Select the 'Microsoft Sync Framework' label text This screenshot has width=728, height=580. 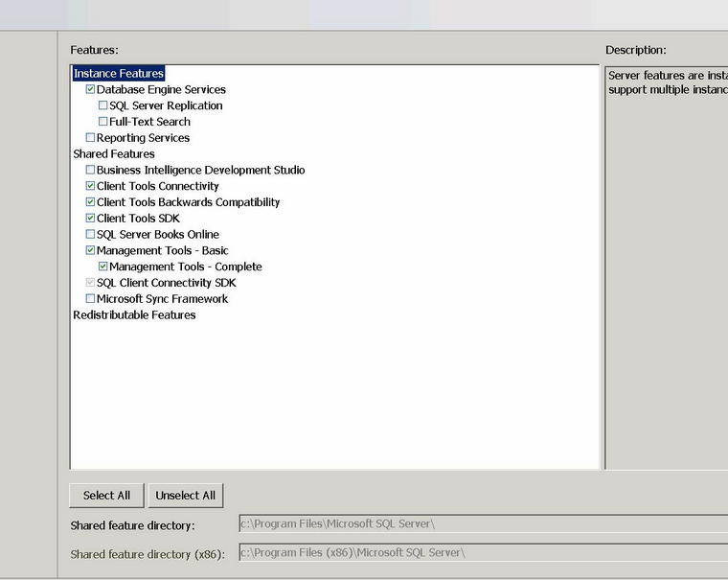point(162,299)
